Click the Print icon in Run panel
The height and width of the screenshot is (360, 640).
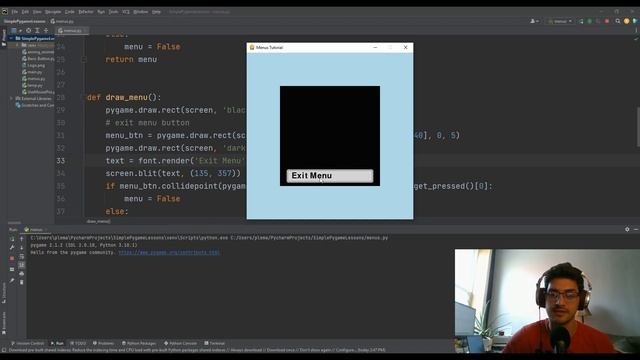tap(22, 273)
